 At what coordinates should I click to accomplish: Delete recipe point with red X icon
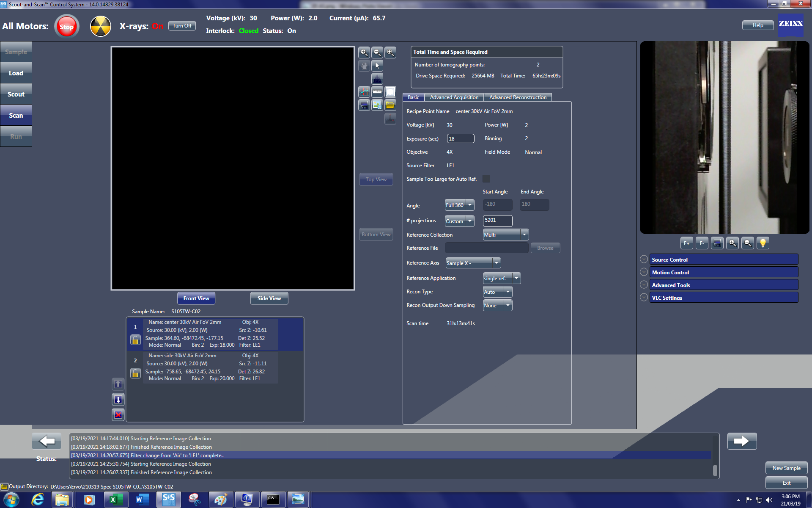(118, 415)
